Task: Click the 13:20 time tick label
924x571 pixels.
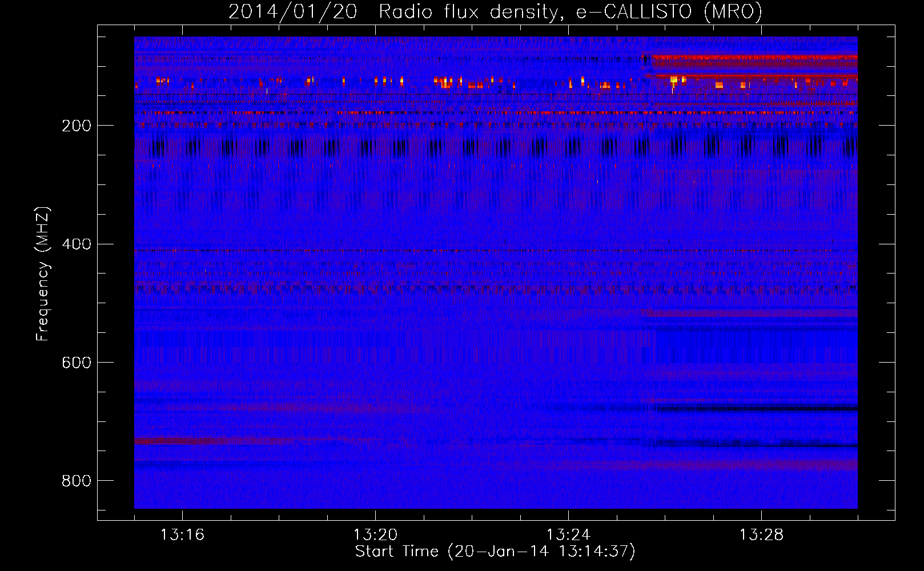Action: tap(375, 535)
